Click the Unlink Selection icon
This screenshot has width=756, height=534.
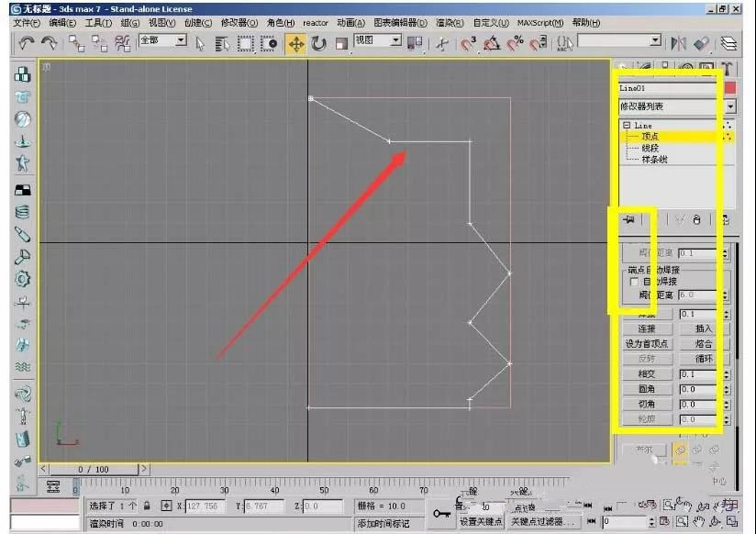(x=100, y=44)
